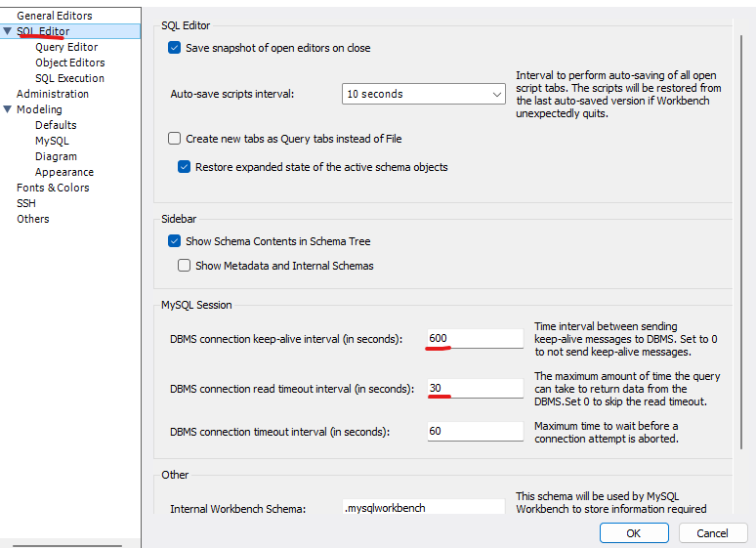Select Modeling category

39,109
